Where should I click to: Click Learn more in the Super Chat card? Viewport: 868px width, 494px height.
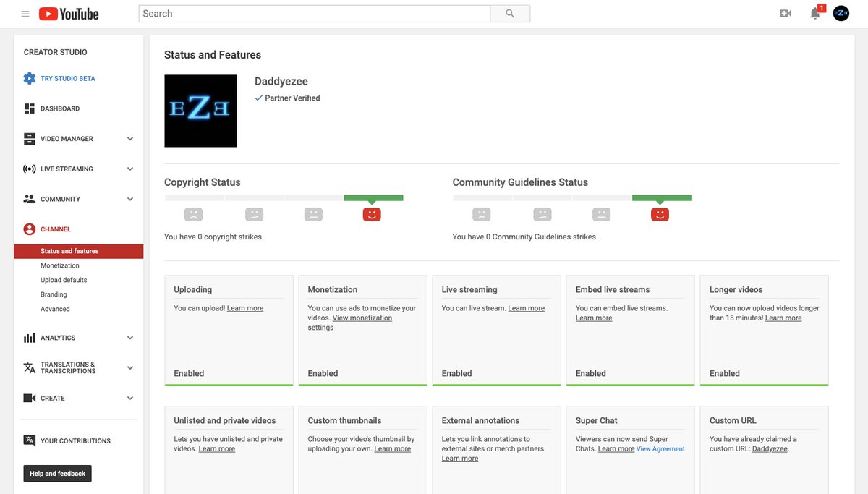616,449
